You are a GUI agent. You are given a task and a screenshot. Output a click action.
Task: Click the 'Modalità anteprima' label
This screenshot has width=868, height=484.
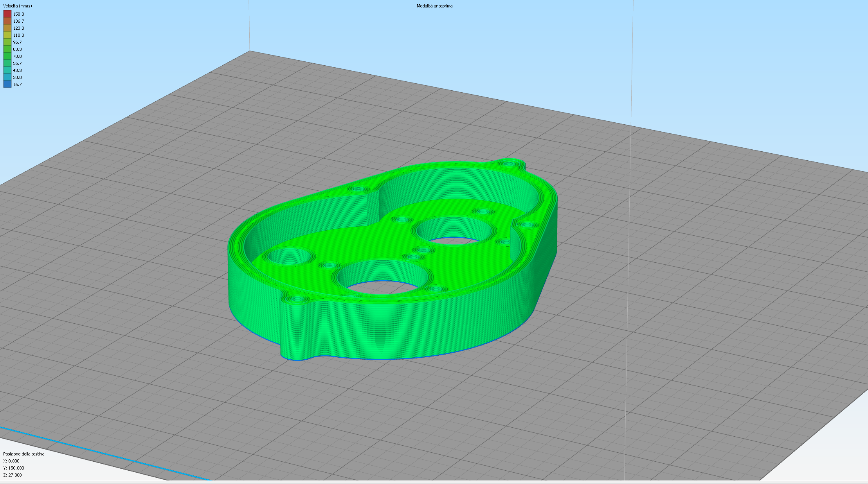(434, 6)
